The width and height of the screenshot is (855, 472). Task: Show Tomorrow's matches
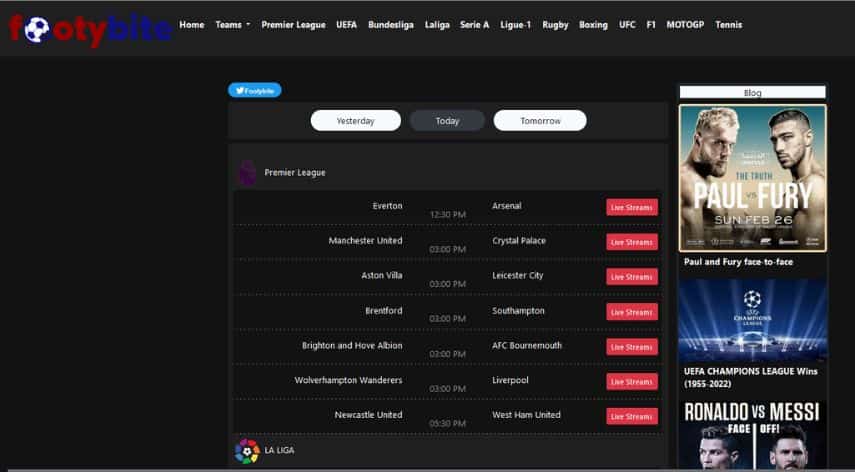(x=540, y=120)
